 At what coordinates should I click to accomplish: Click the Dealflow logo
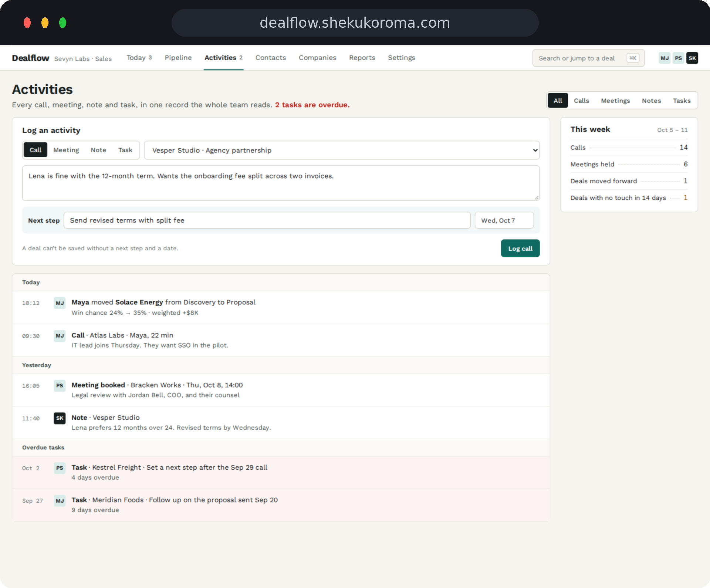[30, 58]
